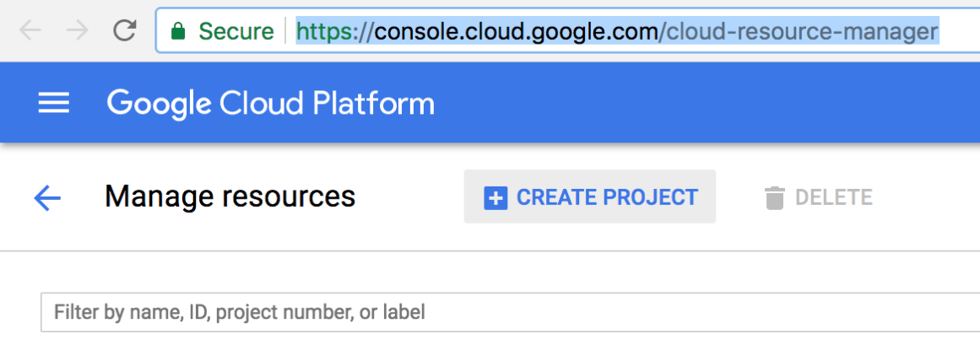Click the Google Cloud Platform logo
Image resolution: width=980 pixels, height=345 pixels.
click(x=270, y=104)
